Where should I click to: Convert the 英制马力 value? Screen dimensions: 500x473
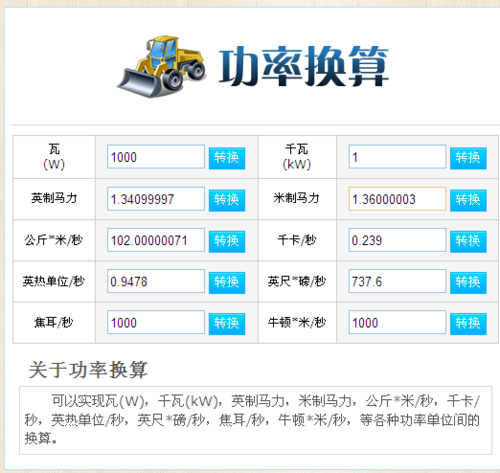coord(227,200)
